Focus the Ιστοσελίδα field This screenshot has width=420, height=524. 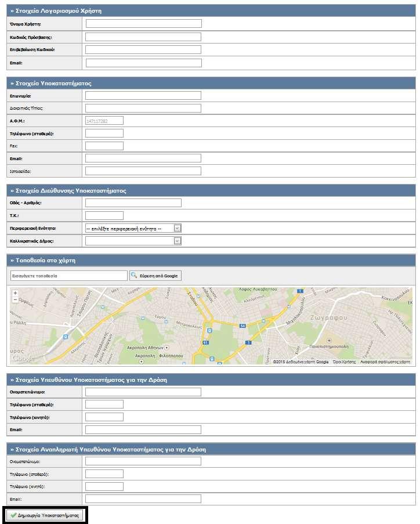[x=143, y=171]
